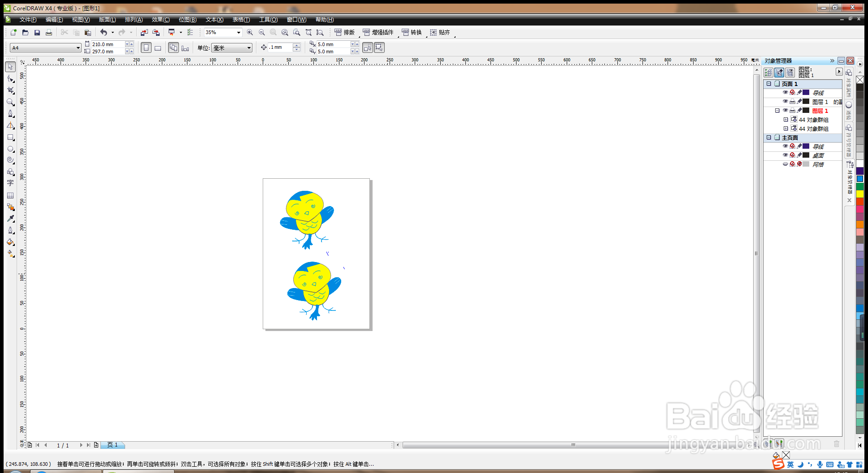The image size is (868, 473).
Task: Click the Import icon
Action: point(144,32)
